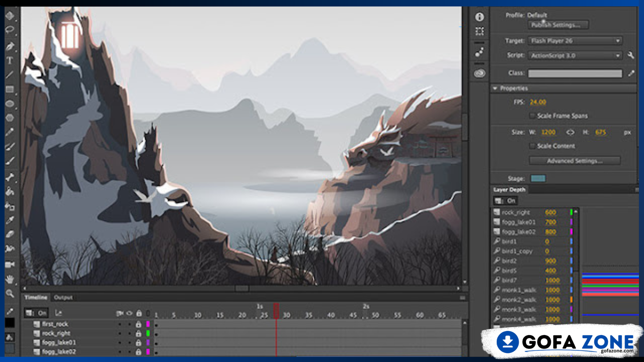This screenshot has width=644, height=362.
Task: Select the Pen tool
Action: (10, 46)
